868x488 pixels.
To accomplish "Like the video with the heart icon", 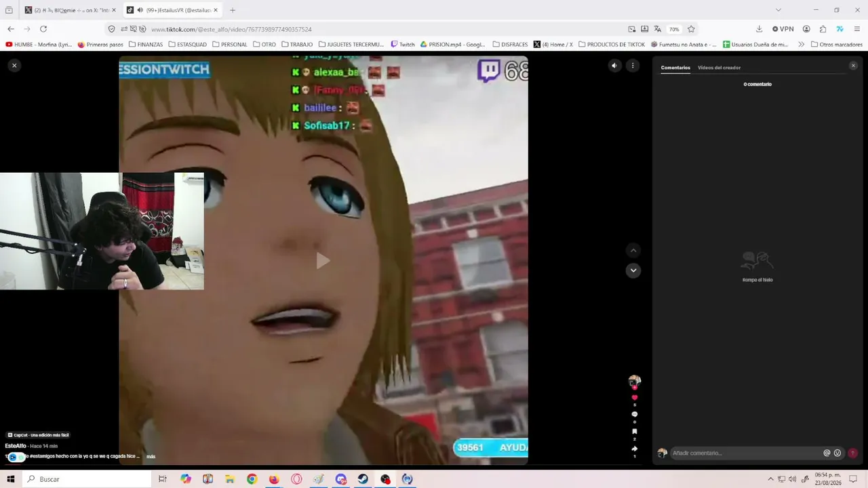I will (635, 398).
